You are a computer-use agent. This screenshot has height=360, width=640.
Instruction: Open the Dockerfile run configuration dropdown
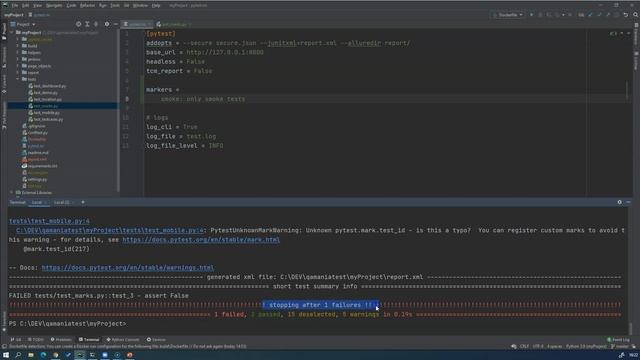pos(508,15)
